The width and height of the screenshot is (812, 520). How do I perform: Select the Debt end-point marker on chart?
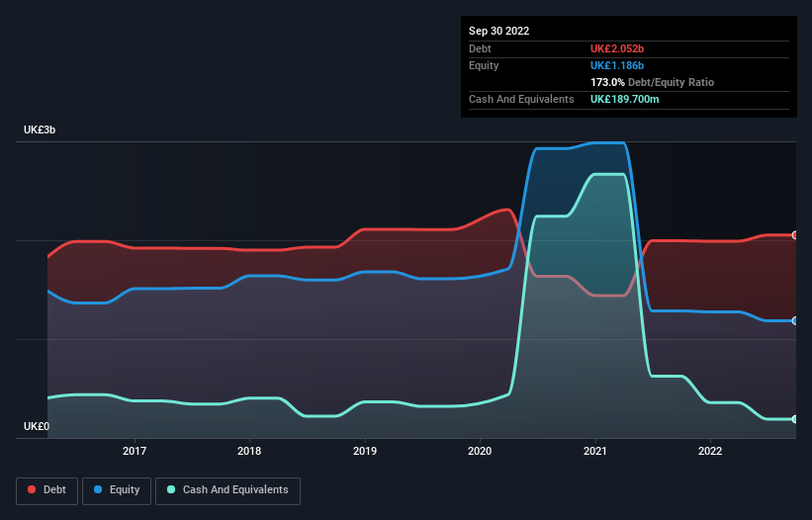click(795, 235)
